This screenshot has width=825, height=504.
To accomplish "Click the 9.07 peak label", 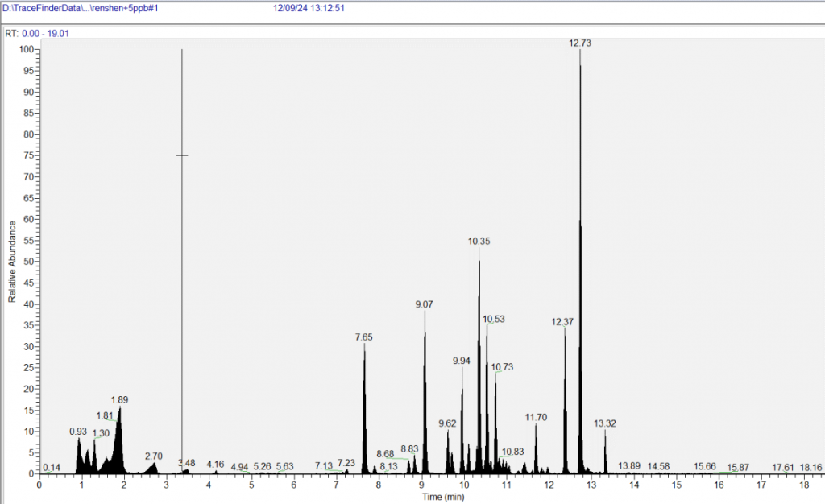I will tap(425, 304).
